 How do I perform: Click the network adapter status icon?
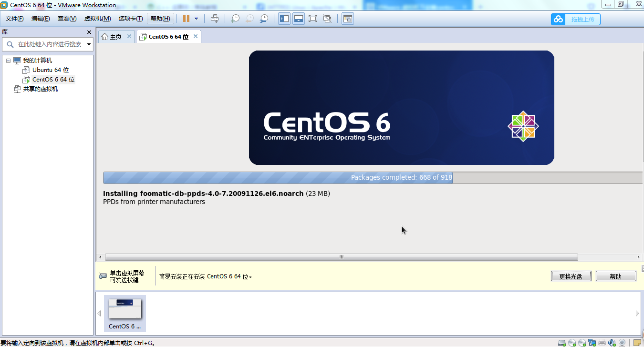[x=592, y=343]
